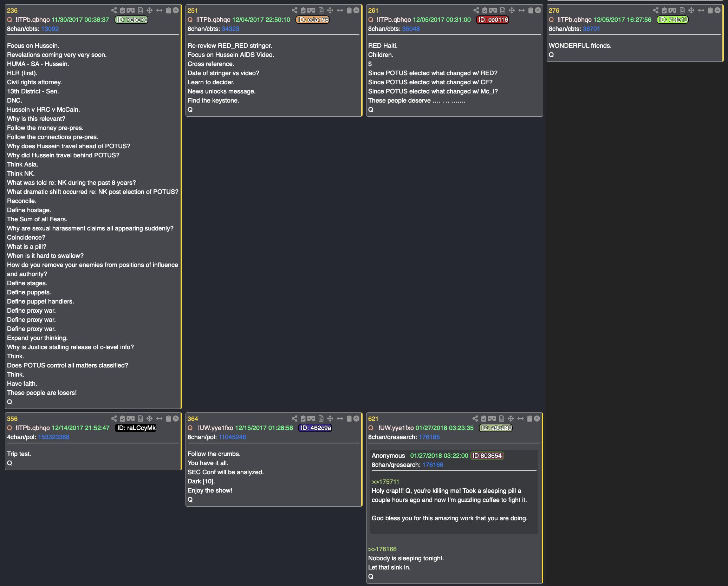Click timestamp 12/05/2017 16:27:56
Viewport: 728px width, 586px height.
click(622, 20)
